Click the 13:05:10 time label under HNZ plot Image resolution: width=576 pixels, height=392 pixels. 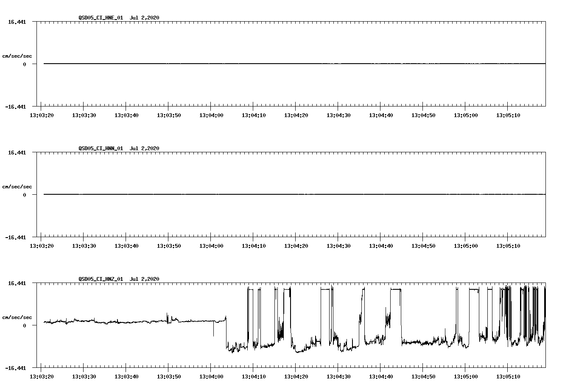(x=508, y=377)
